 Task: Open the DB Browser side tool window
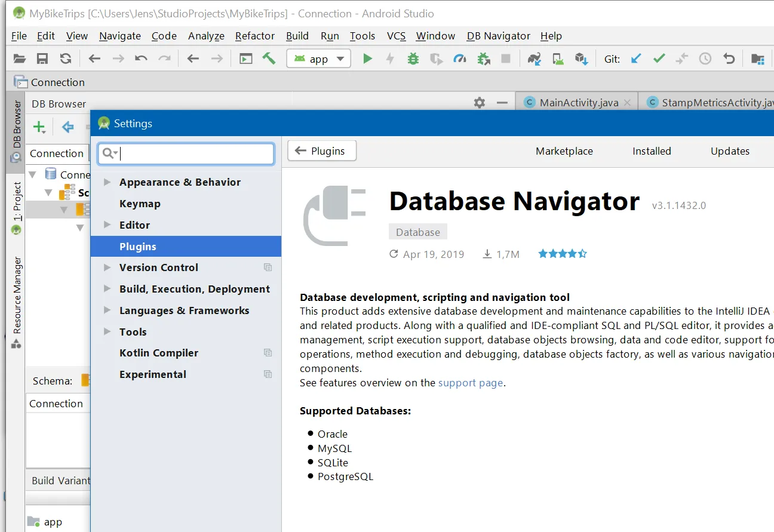coord(17,132)
